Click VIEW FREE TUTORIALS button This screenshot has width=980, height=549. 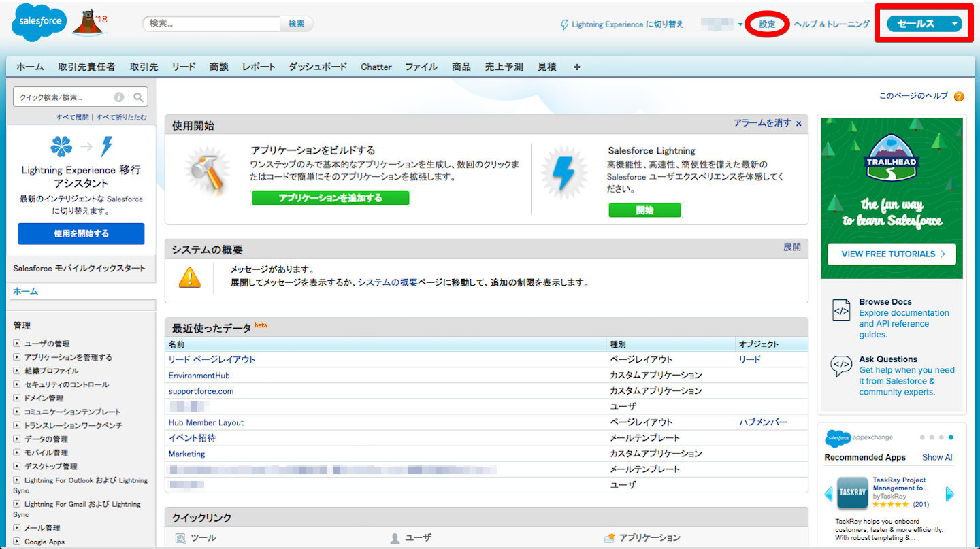tap(892, 254)
